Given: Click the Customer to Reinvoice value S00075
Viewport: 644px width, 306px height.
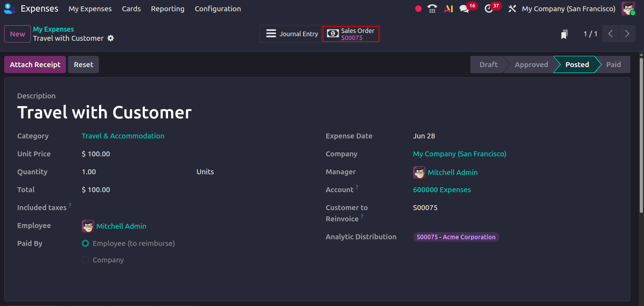Looking at the screenshot, I should tap(425, 208).
